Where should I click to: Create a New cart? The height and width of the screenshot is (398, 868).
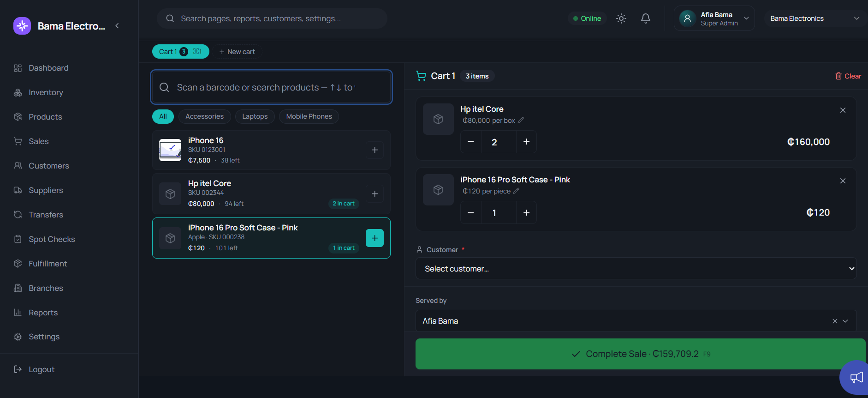pyautogui.click(x=237, y=52)
